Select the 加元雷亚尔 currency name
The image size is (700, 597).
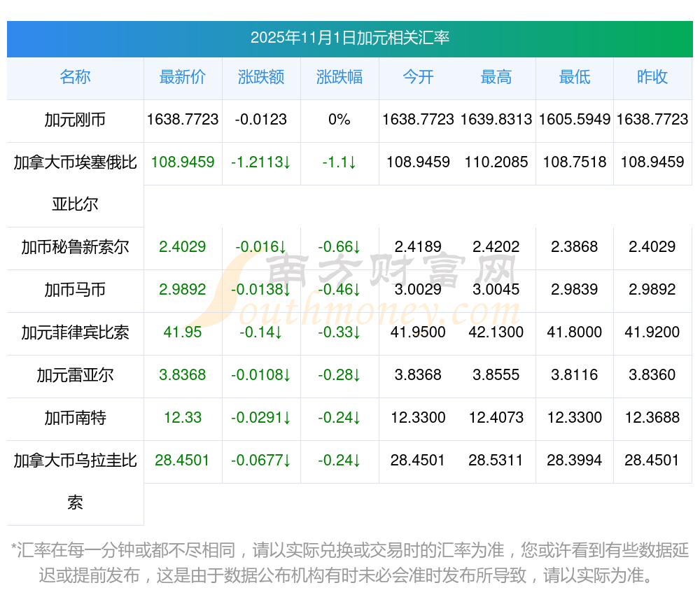coord(75,375)
